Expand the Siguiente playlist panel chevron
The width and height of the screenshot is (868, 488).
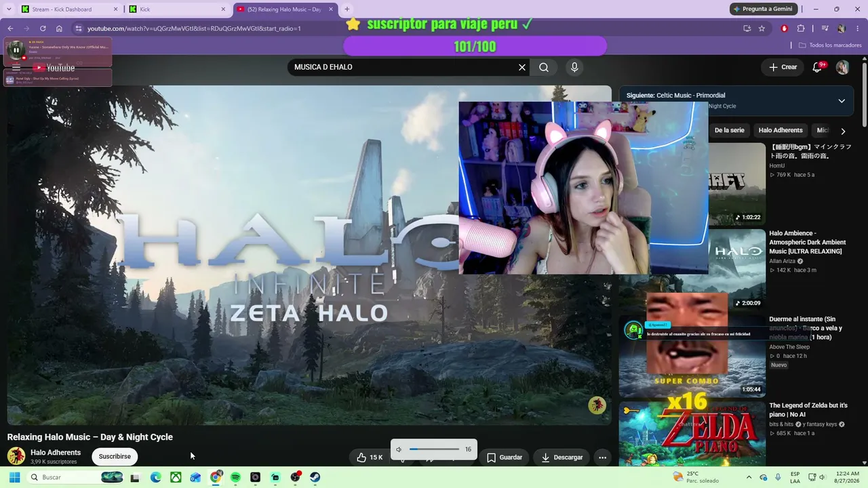pos(842,101)
